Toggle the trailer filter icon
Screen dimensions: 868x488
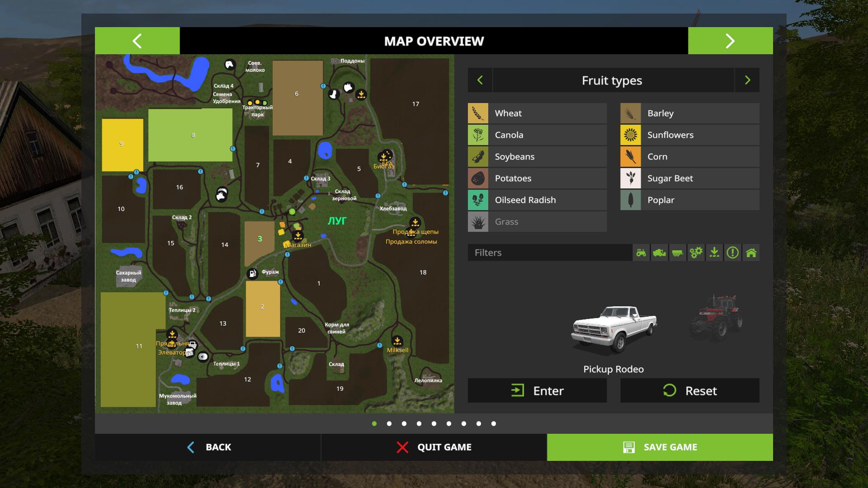click(x=678, y=253)
